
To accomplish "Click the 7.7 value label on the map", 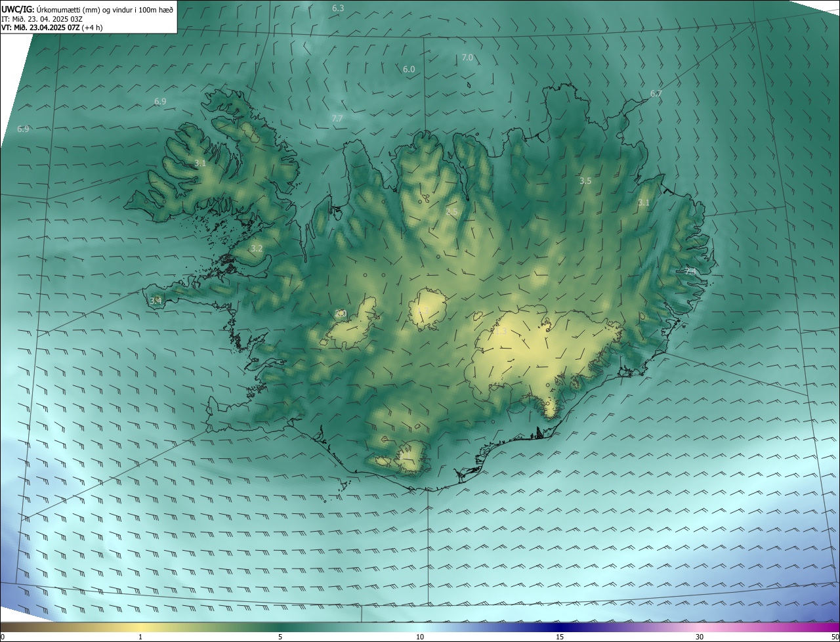I will pyautogui.click(x=337, y=119).
